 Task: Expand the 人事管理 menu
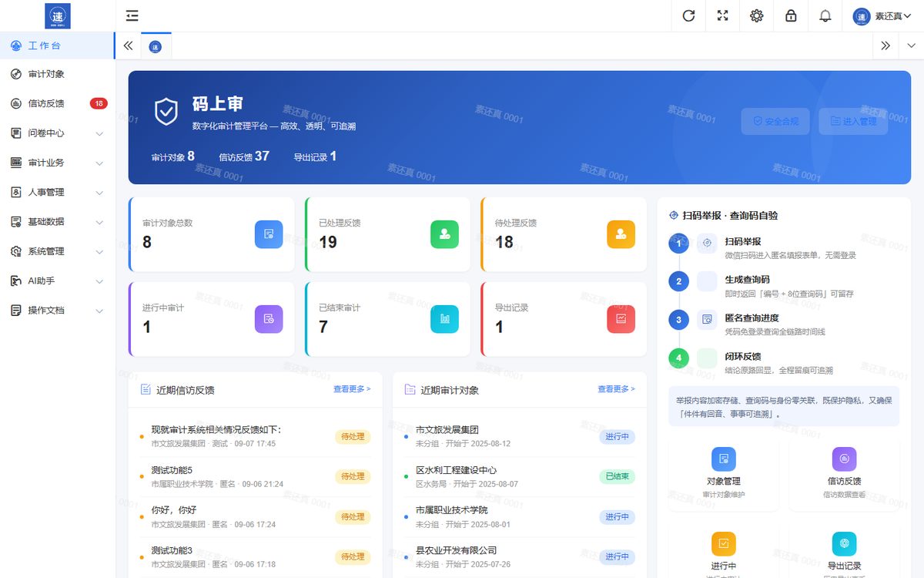pos(58,192)
